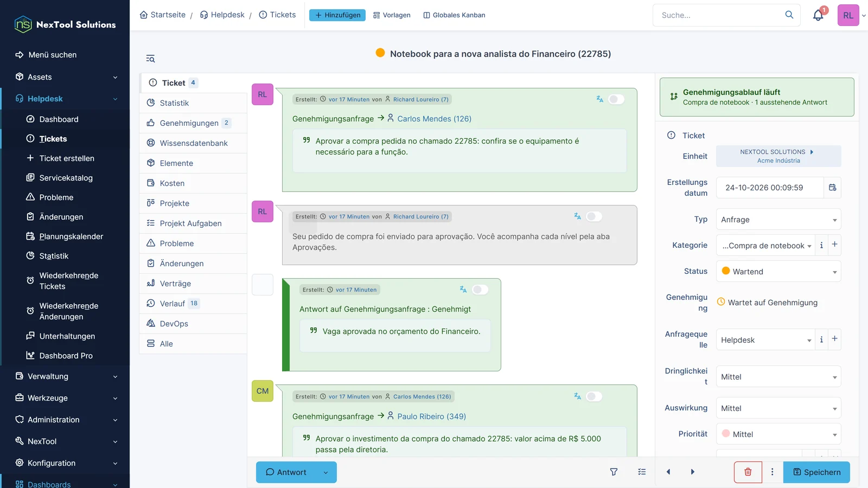
Task: Switch to the Statistik tab
Action: point(193,103)
